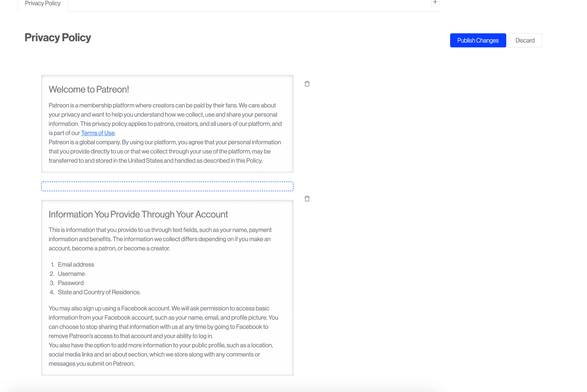Screen dimensions: 587x392
Task: Select the Email address list item
Action: click(x=76, y=264)
